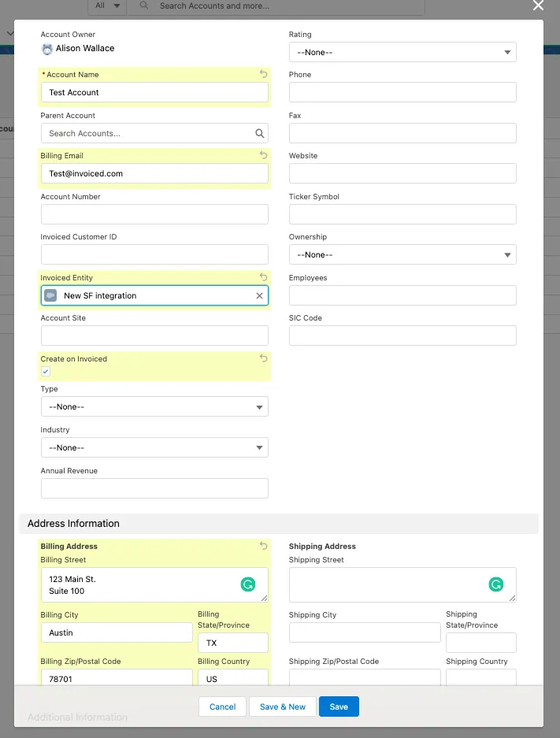The image size is (560, 738).
Task: Click Grammarly icon in Shipping Street
Action: coord(496,584)
